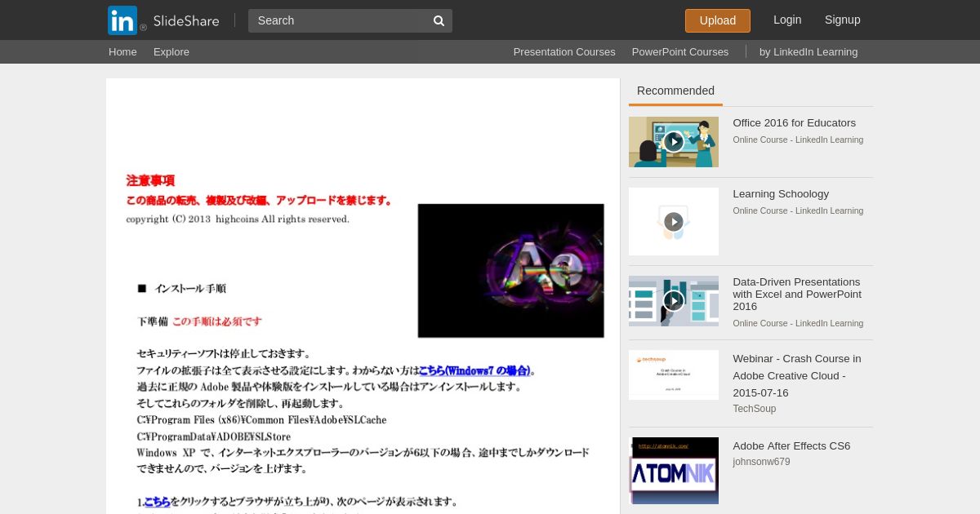Click the red 注意事項 heading
The image size is (980, 514).
pos(150,180)
